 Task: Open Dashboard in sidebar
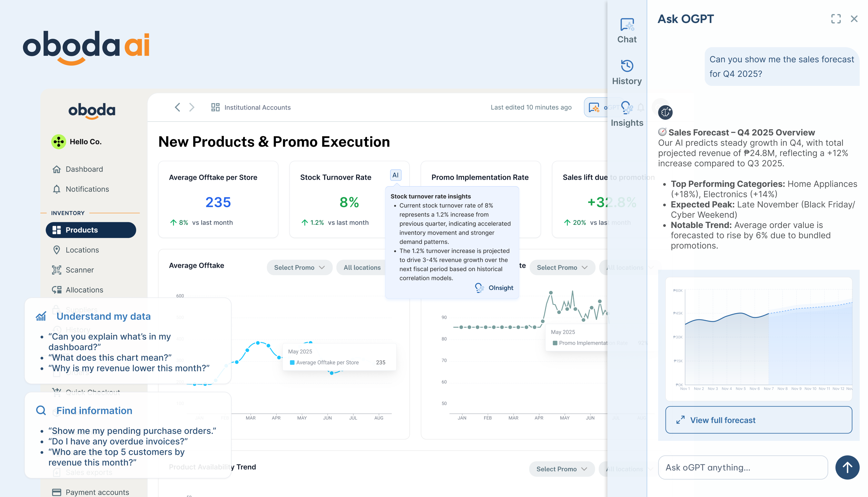[84, 169]
